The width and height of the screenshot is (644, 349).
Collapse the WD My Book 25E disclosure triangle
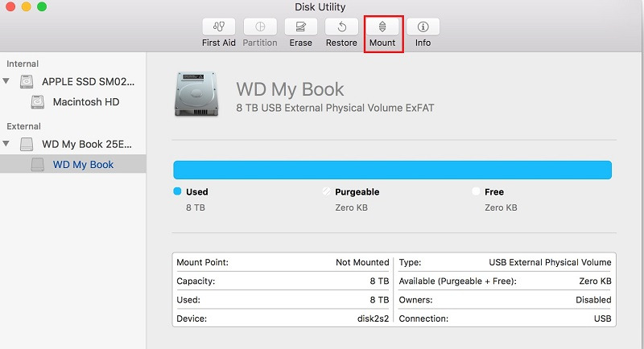6,143
